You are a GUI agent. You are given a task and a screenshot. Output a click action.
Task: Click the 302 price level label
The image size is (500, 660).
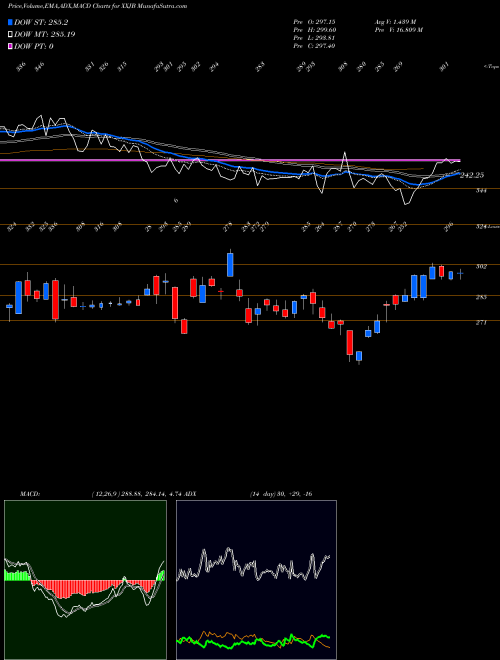pos(481,266)
